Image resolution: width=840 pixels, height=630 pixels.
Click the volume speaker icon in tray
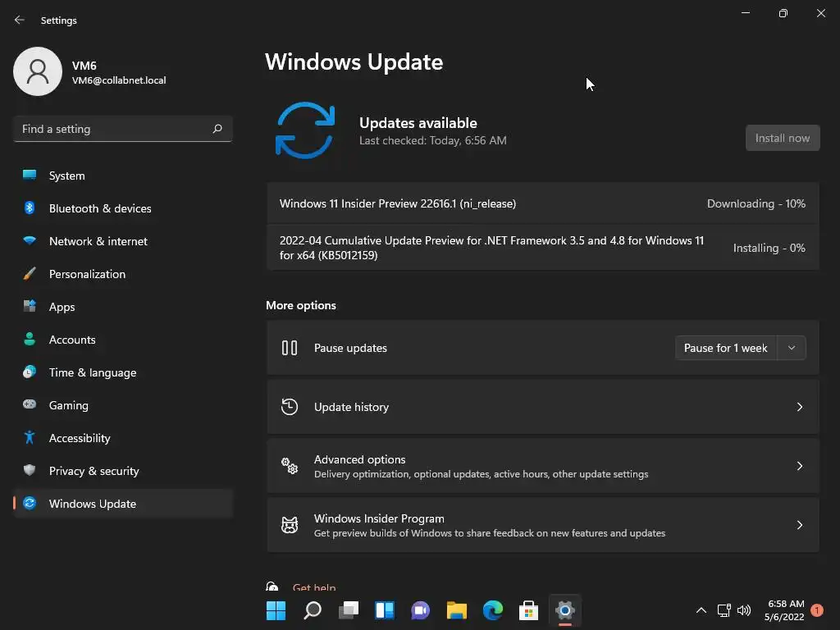[x=743, y=610]
